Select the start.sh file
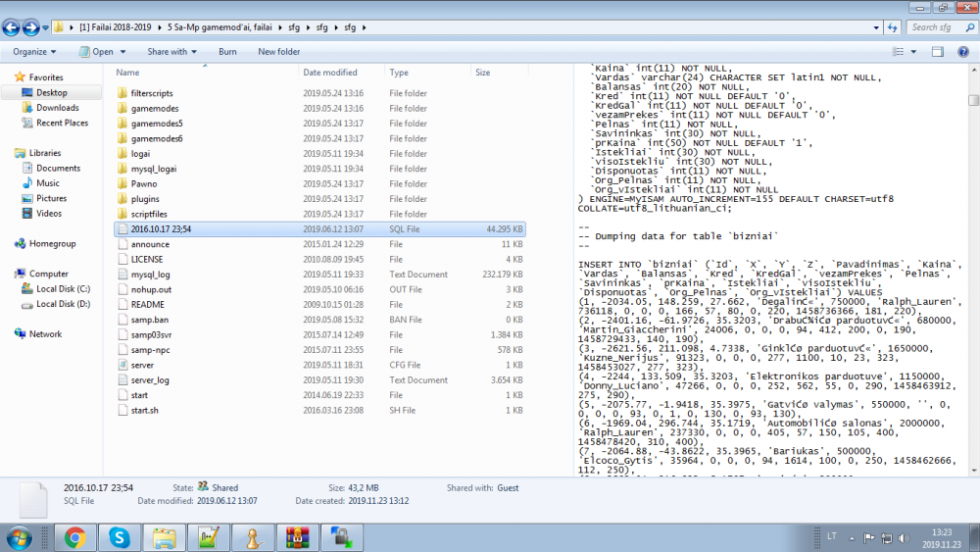This screenshot has height=552, width=980. click(144, 411)
